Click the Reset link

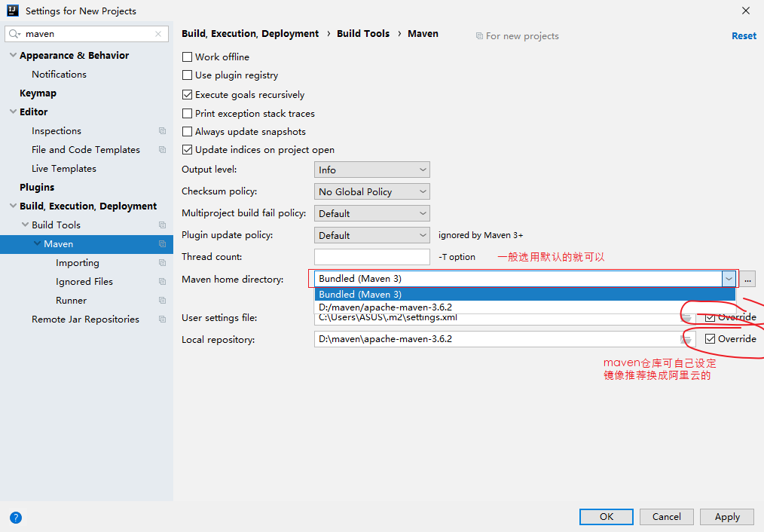(x=744, y=35)
